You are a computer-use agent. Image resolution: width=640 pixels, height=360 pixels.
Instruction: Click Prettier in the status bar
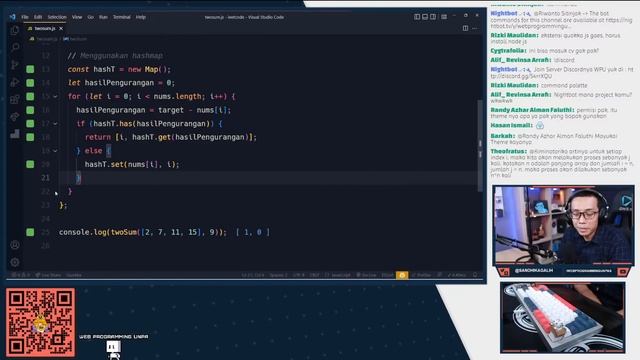421,275
